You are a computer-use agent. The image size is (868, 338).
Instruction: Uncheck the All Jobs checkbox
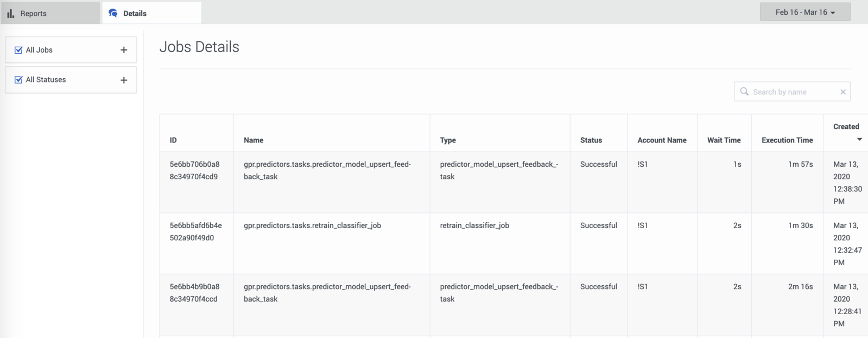pos(18,50)
